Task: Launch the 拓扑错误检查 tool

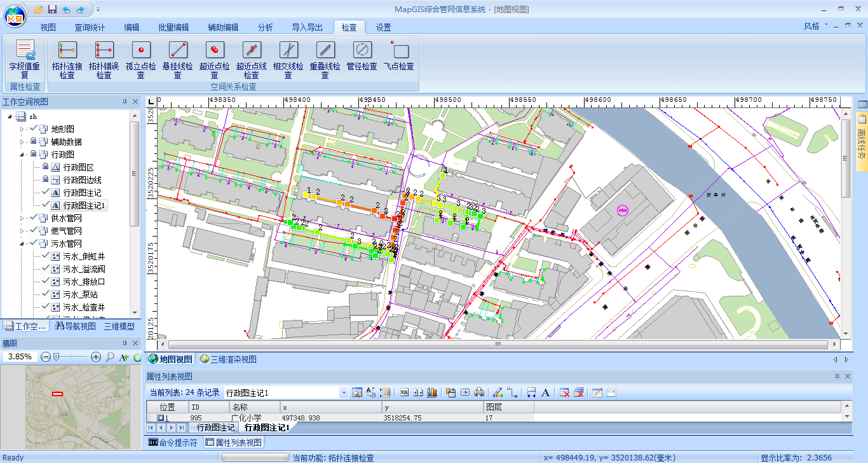Action: click(104, 59)
